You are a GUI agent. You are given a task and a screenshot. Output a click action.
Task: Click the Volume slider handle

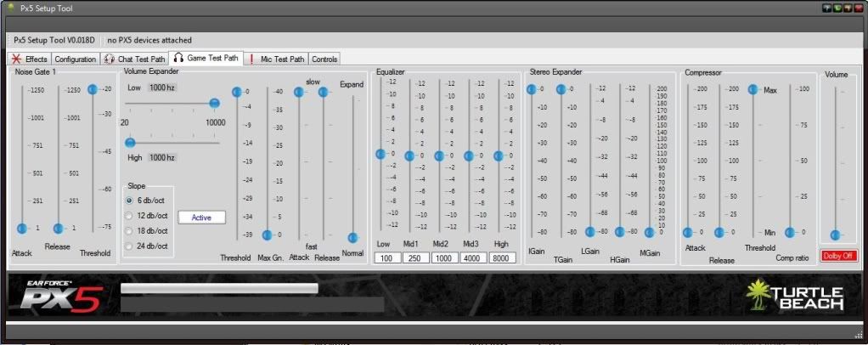click(x=835, y=235)
